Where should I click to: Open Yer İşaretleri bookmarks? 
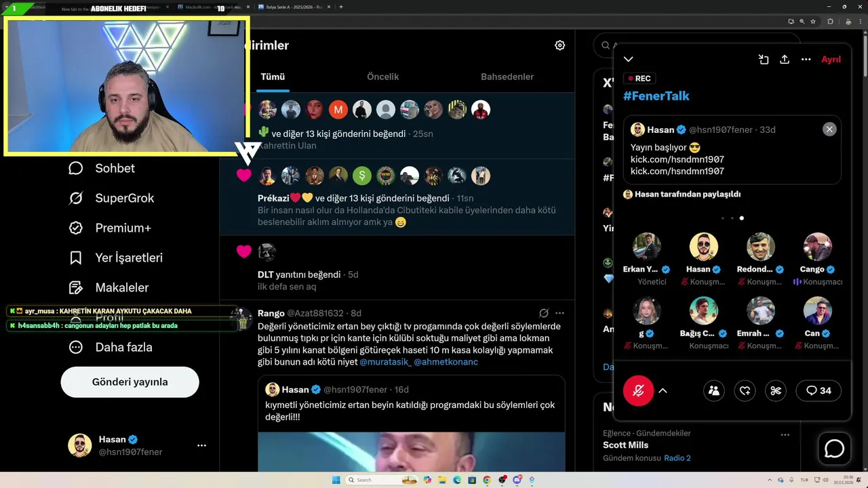pos(115,258)
